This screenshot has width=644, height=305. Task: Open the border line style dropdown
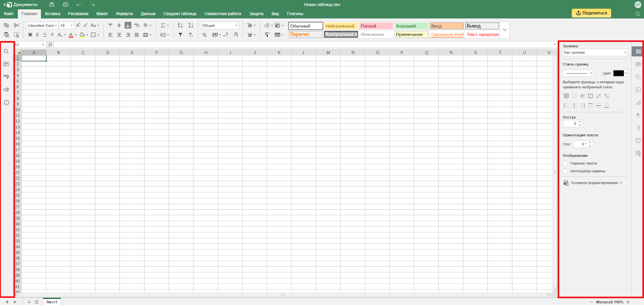click(x=578, y=73)
